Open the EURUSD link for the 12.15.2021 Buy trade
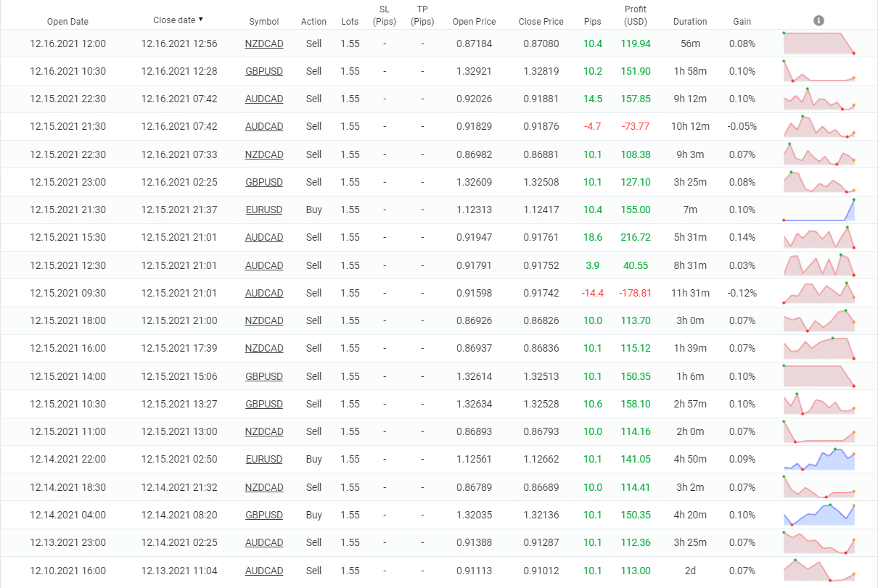 click(x=264, y=210)
